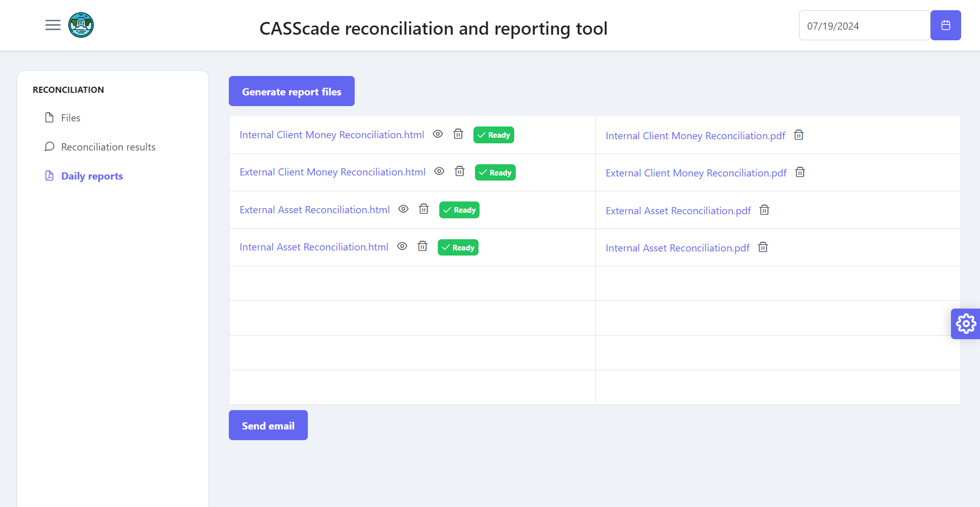Select the Daily reports menu item
The width and height of the screenshot is (980, 507).
[x=92, y=175]
